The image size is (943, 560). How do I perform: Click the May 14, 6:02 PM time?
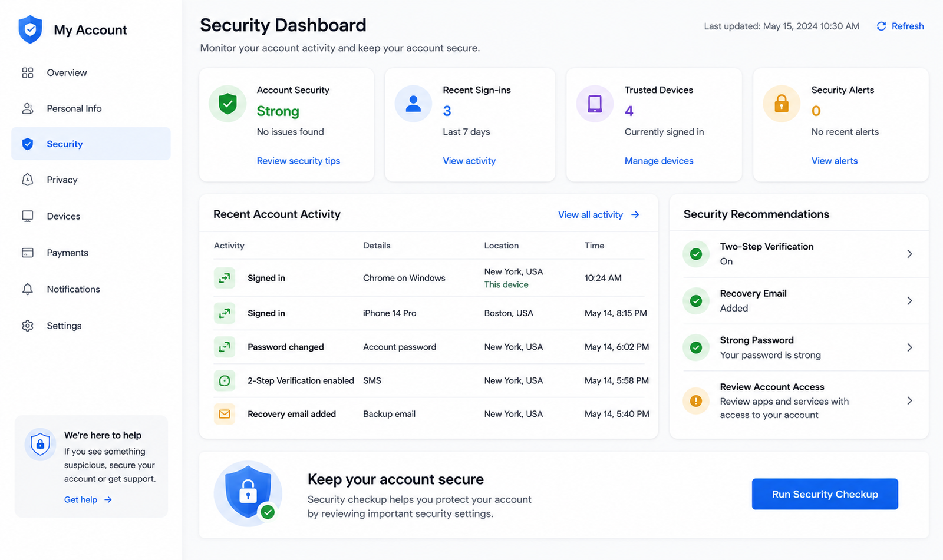[x=616, y=347]
